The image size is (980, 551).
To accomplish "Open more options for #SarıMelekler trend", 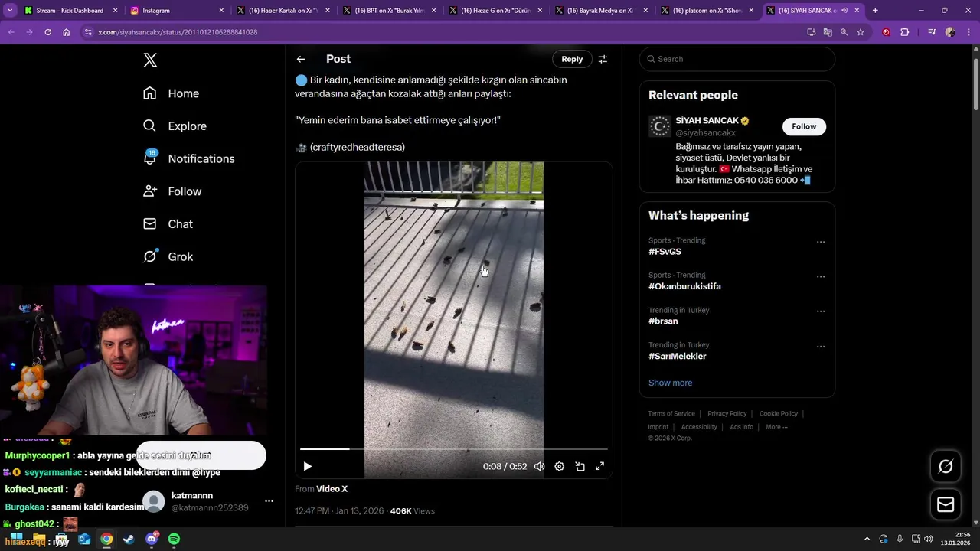I will click(x=821, y=346).
